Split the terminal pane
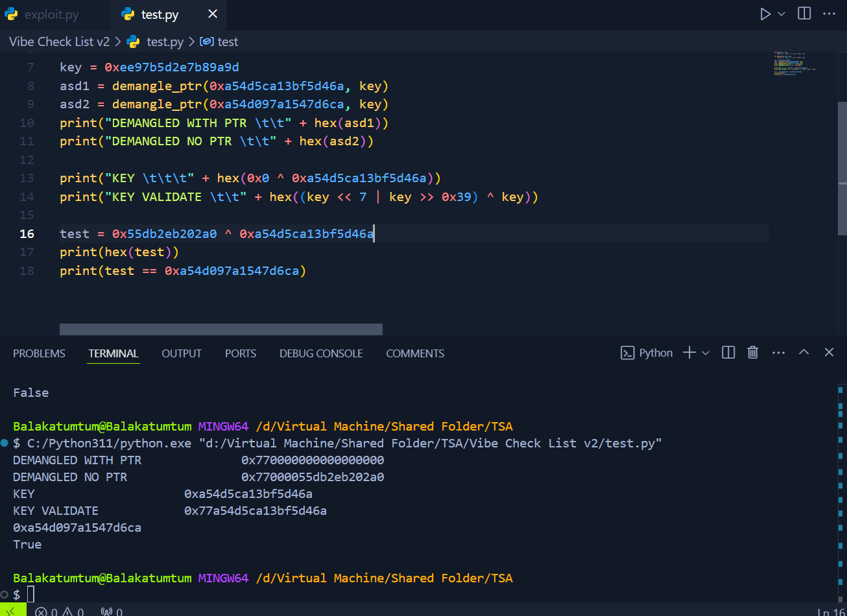The width and height of the screenshot is (847, 616). [x=728, y=353]
